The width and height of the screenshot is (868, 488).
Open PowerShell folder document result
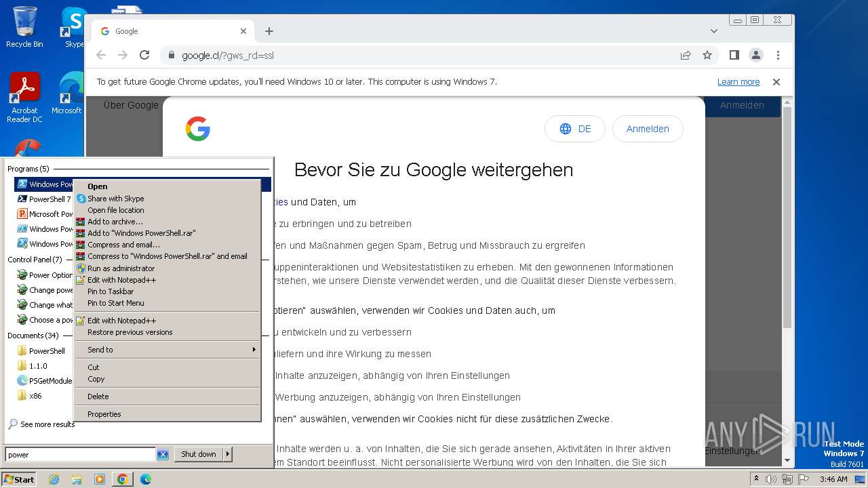[44, 351]
